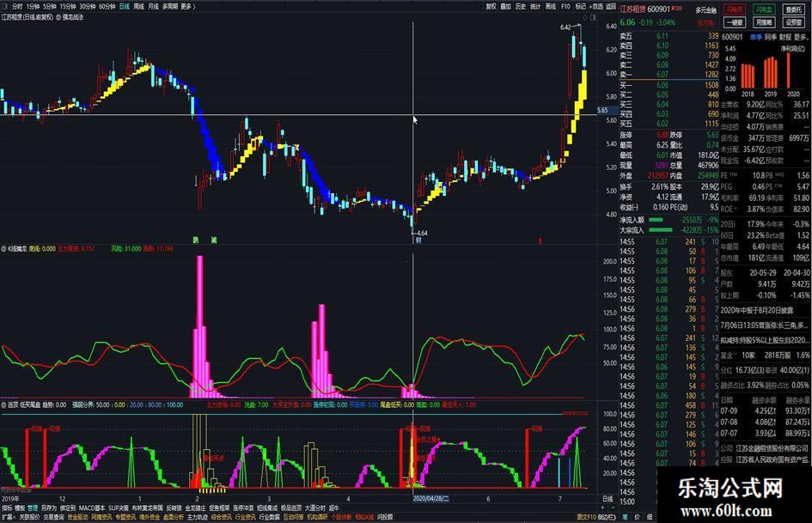The width and height of the screenshot is (812, 523).
Task: Open the 复权 adjustment option
Action: pos(491,6)
